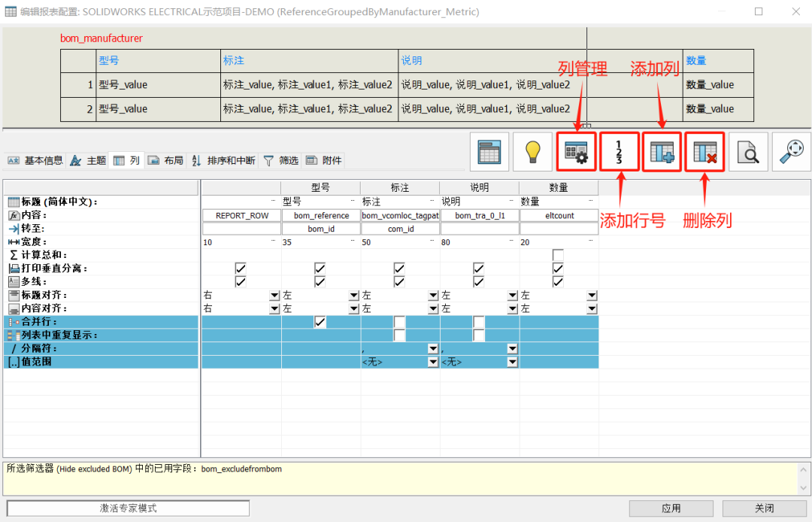Viewport: 812px width, 522px height.
Task: Enable 列表中重复显示 for the 说明 column
Action: tap(478, 335)
